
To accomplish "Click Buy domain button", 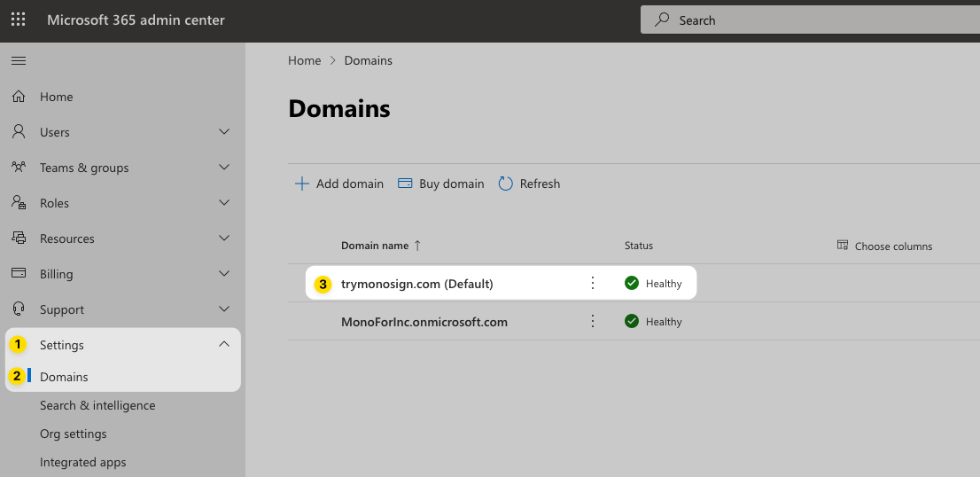I will [440, 184].
